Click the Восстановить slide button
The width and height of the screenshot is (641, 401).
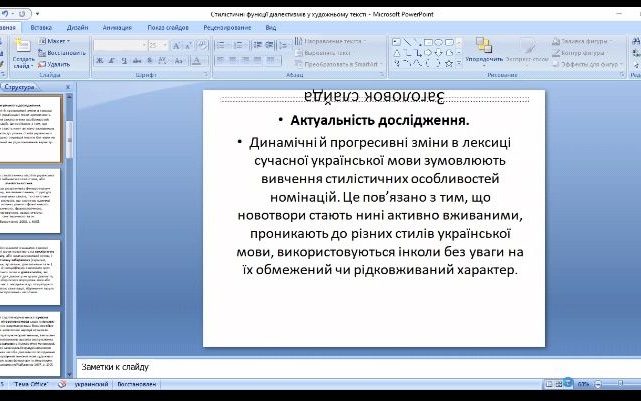pos(63,52)
